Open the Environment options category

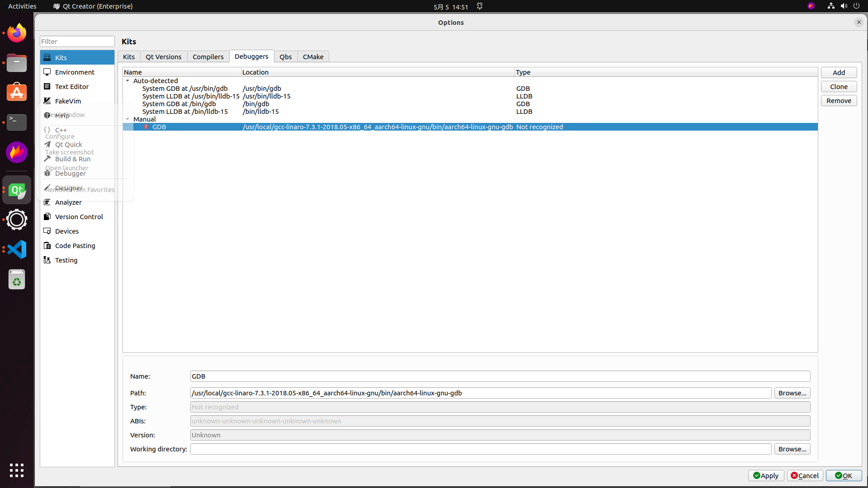(x=75, y=72)
